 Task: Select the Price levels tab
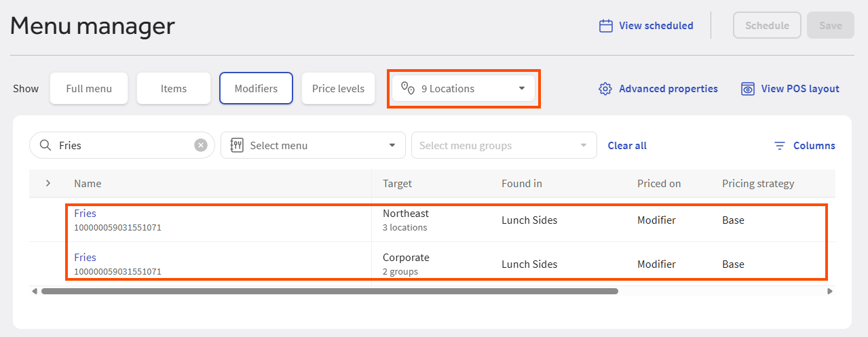pyautogui.click(x=338, y=88)
